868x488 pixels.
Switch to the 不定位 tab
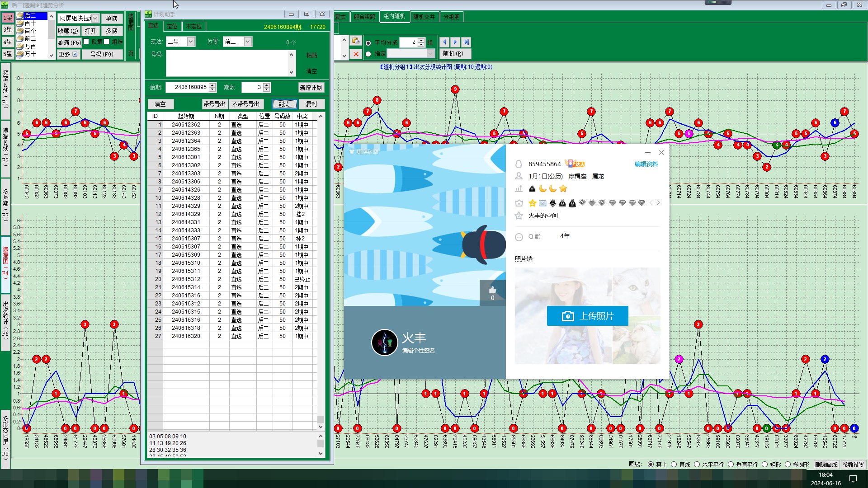194,26
